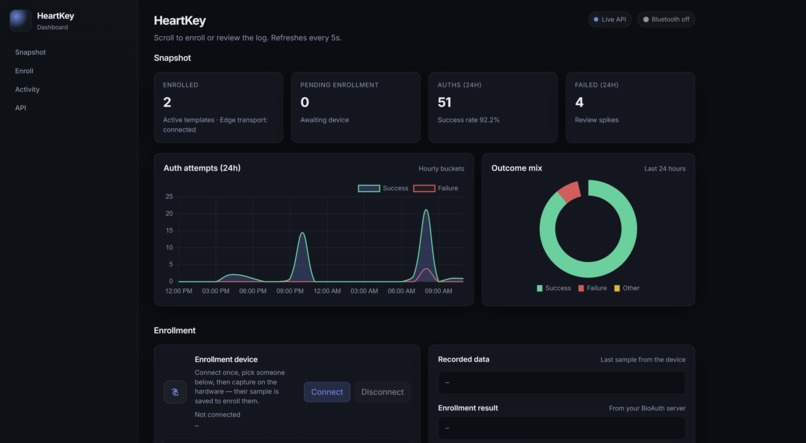The image size is (806, 443).
Task: Click the HeartKey logo icon in sidebar
Action: coord(21,21)
